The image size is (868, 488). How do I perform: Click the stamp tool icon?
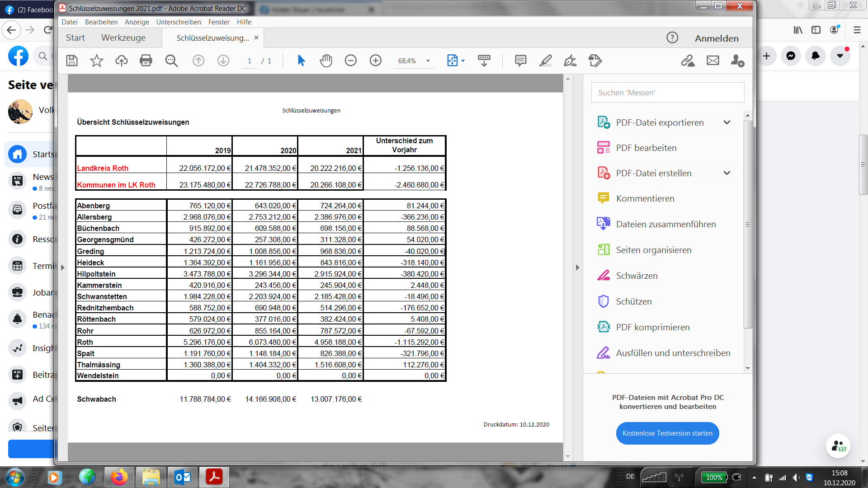pos(595,61)
